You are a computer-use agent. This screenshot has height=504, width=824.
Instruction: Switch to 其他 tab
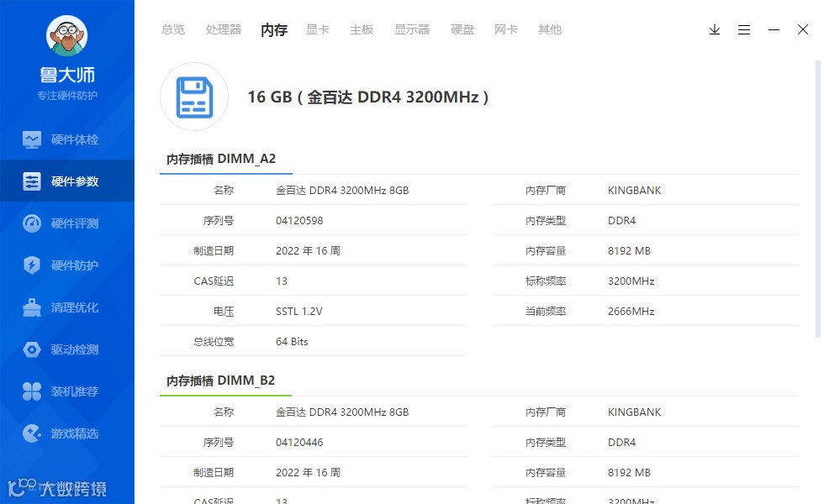pos(549,30)
